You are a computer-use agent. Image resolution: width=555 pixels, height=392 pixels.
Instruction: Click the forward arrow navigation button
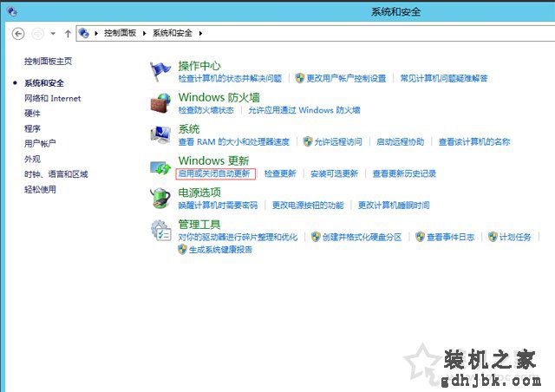38,34
